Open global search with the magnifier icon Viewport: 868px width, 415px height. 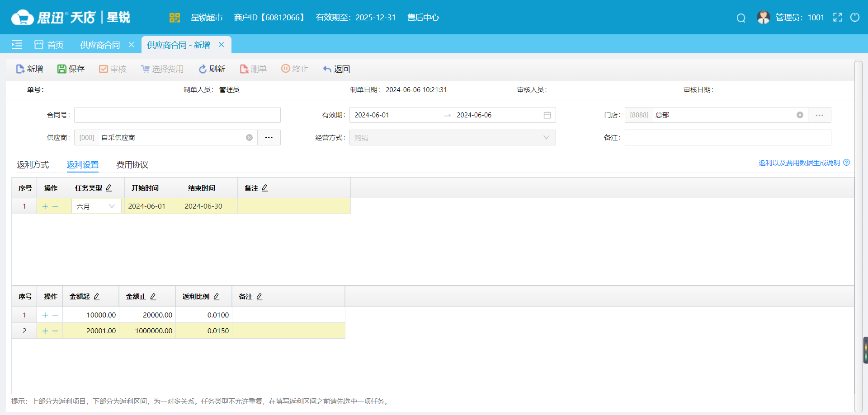click(x=741, y=18)
